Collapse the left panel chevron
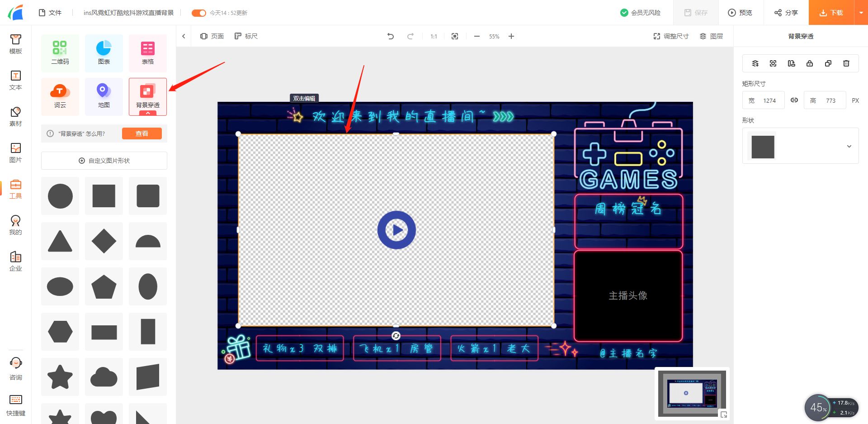 click(x=184, y=36)
